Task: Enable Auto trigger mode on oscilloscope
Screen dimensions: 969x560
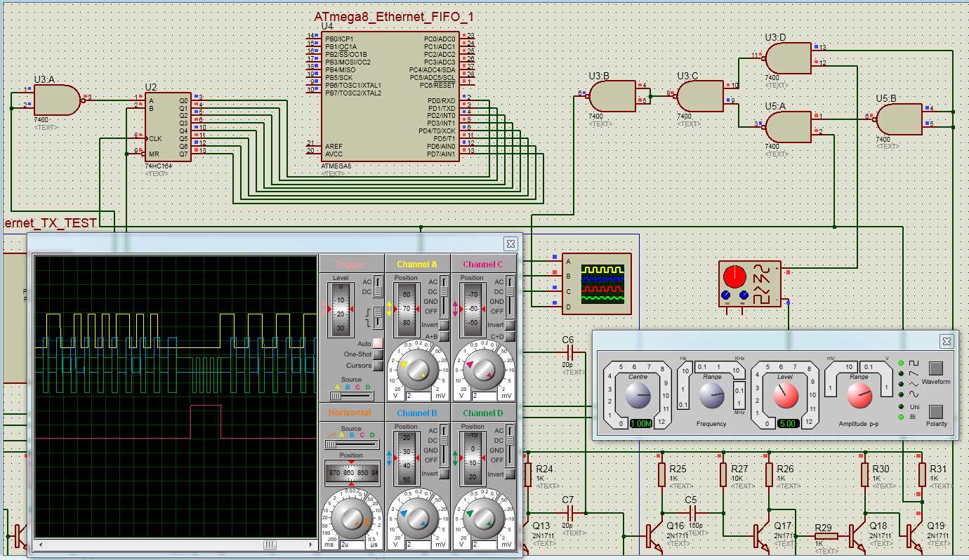Action: point(378,343)
